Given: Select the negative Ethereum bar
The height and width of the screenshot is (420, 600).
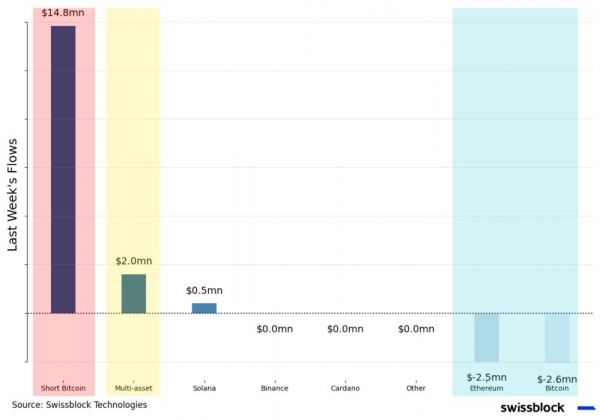Looking at the screenshot, I should point(486,337).
